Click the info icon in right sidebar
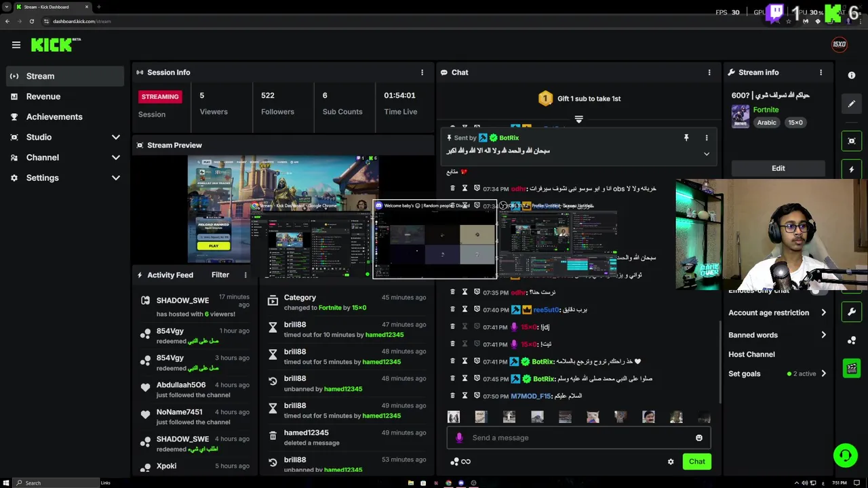The width and height of the screenshot is (868, 488). point(852,75)
